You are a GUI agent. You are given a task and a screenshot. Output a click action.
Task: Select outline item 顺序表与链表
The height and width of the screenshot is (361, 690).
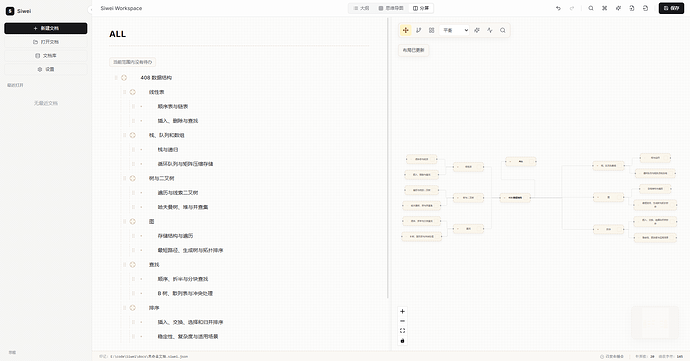click(x=173, y=107)
